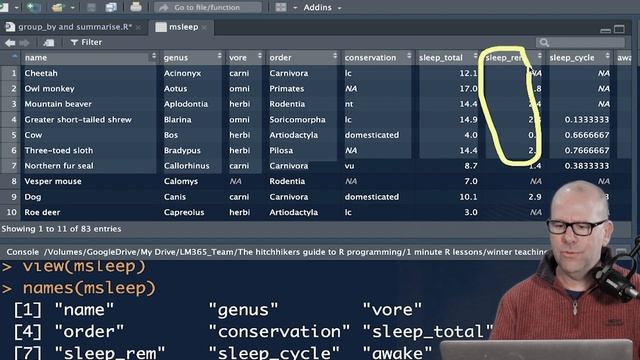Open recent files dropdown arrow

(72, 7)
